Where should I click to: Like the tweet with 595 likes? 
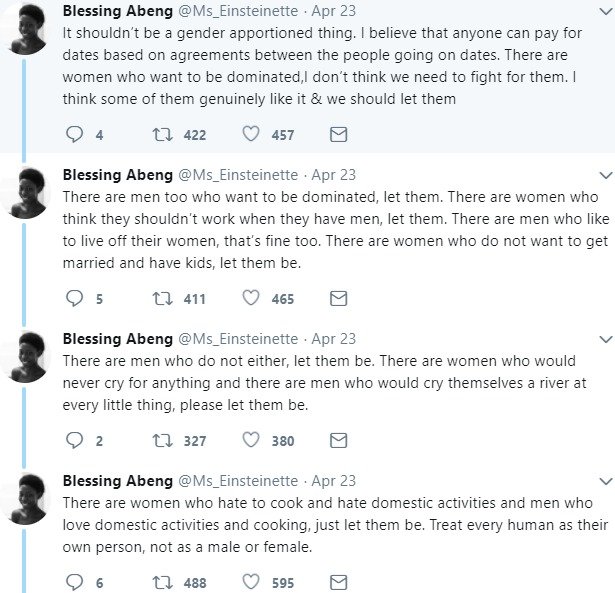coord(251,582)
